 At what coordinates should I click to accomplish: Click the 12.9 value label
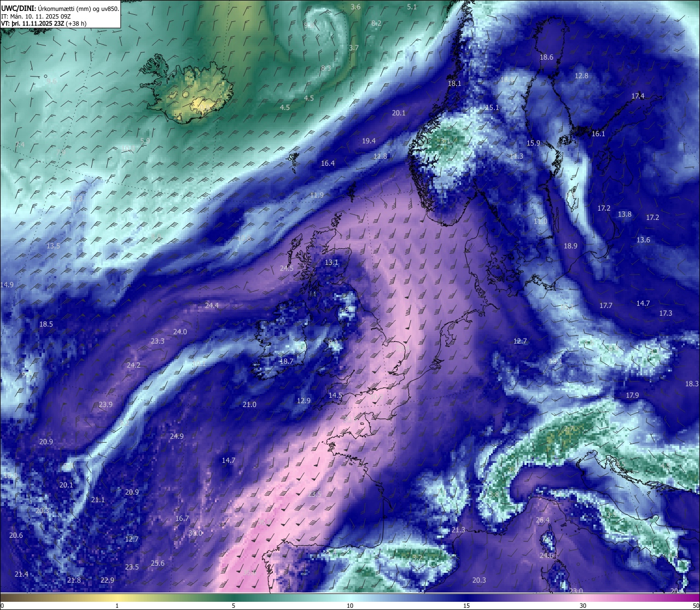click(304, 400)
